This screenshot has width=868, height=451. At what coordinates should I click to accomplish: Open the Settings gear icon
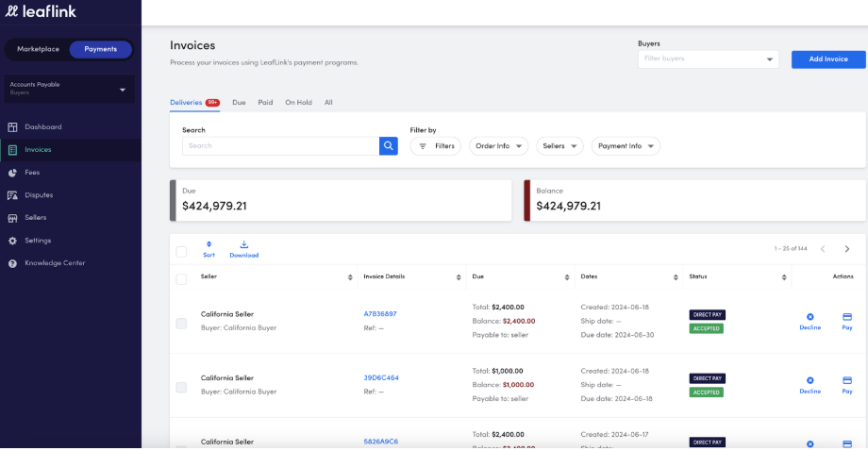(12, 241)
